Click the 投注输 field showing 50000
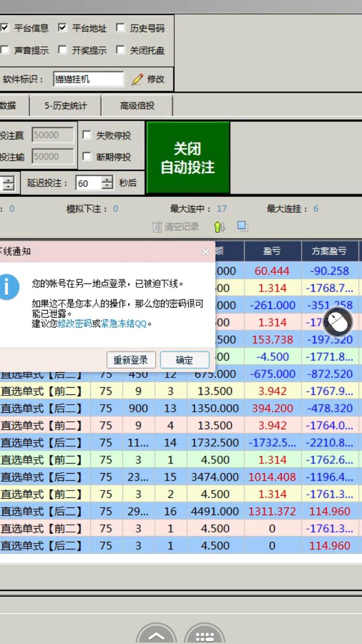 click(x=53, y=156)
